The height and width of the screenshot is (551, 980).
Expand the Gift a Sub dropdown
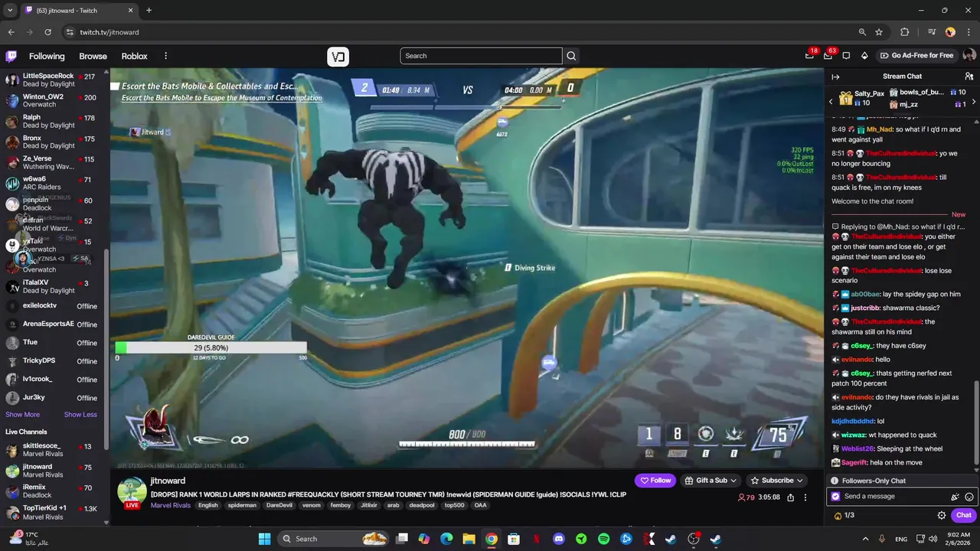click(710, 481)
